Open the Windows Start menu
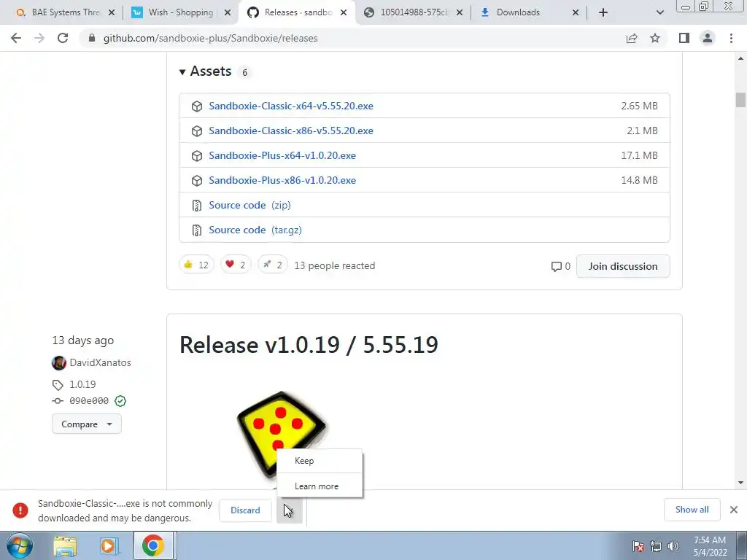Image resolution: width=747 pixels, height=560 pixels. click(x=20, y=545)
